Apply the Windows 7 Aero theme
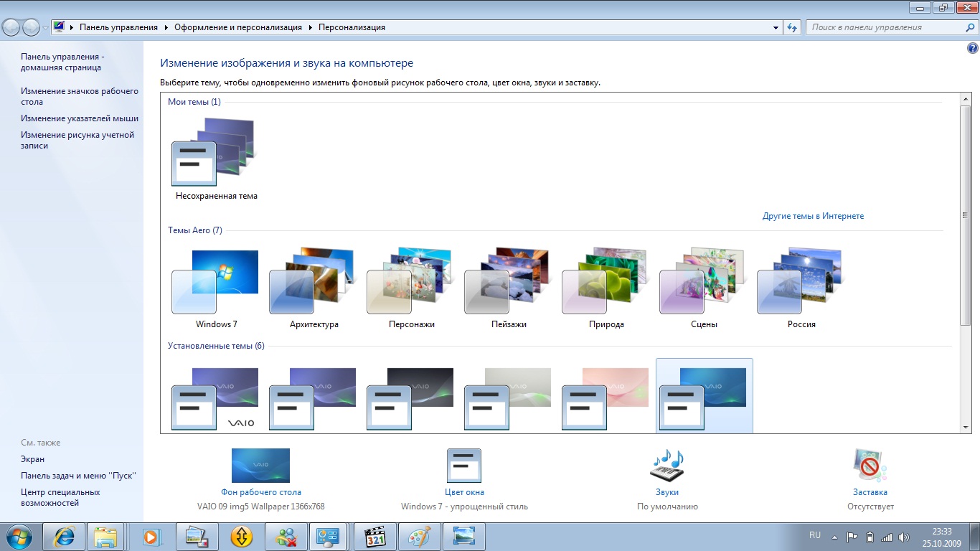Screen dimensions: 980x551 coord(216,288)
